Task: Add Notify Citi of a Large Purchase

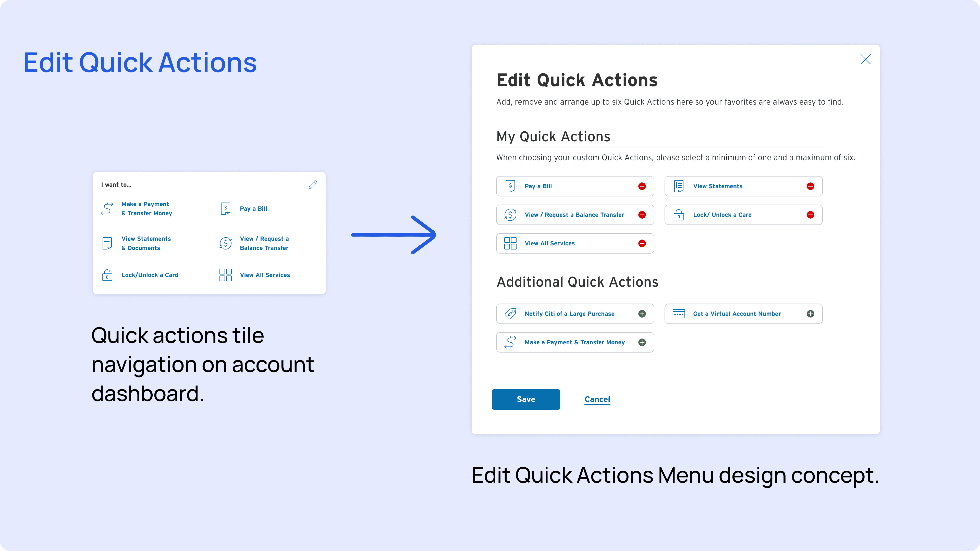Action: point(642,314)
